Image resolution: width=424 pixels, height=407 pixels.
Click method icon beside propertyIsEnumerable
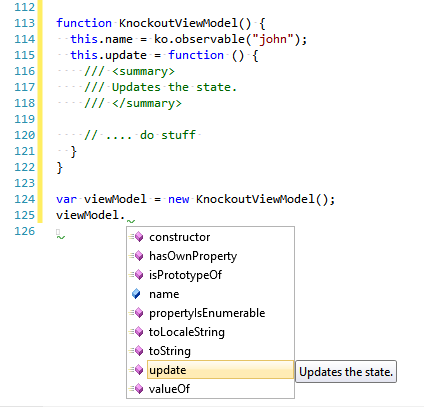[x=136, y=313]
